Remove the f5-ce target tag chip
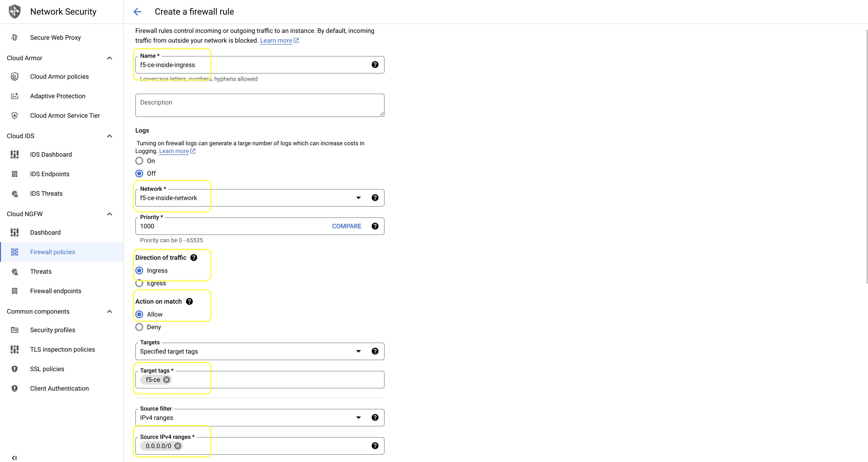The width and height of the screenshot is (868, 462). click(166, 380)
